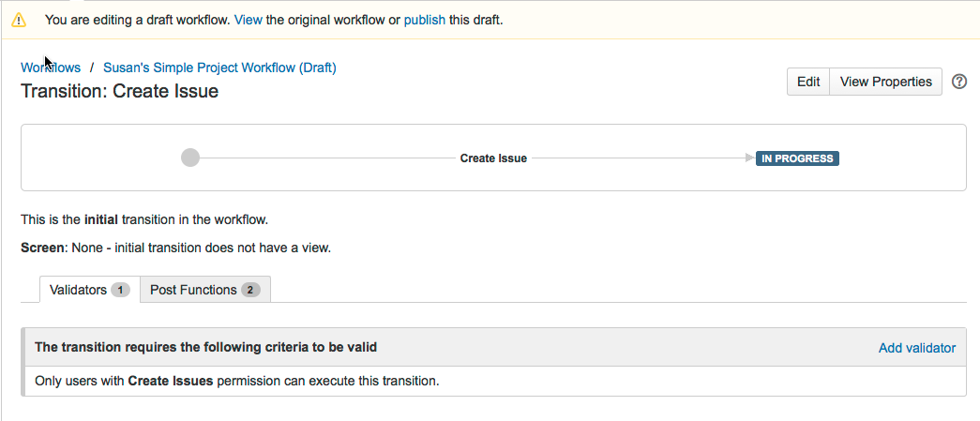Publish this draft workflow
Image resolution: width=980 pixels, height=421 pixels.
(x=424, y=20)
